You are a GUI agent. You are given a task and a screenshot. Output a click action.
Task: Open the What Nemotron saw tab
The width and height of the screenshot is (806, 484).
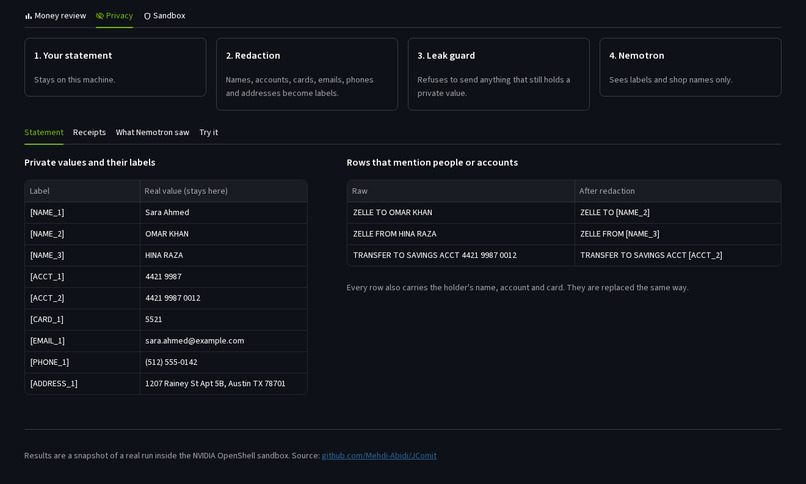tap(152, 133)
